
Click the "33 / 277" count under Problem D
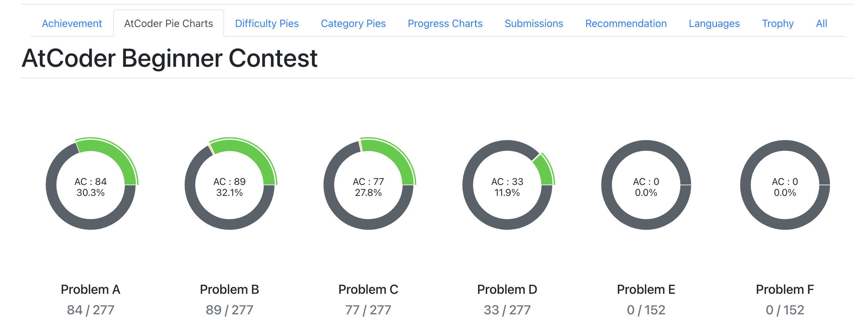(507, 310)
